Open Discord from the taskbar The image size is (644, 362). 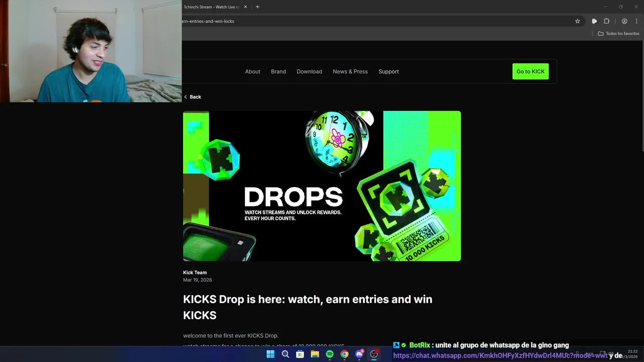pos(359,354)
